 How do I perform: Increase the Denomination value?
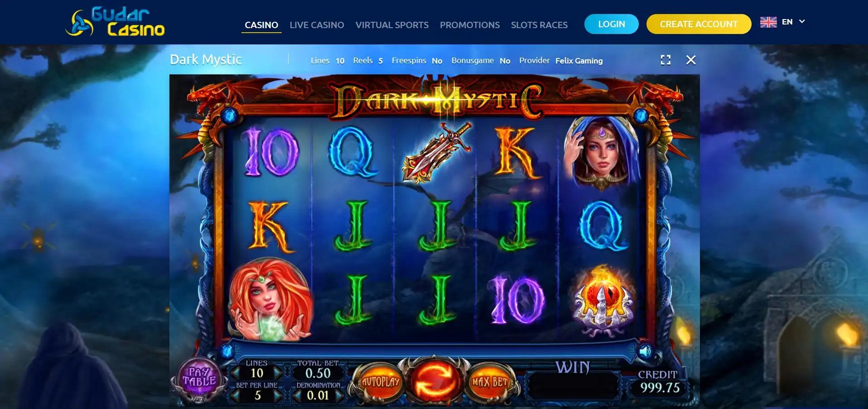point(338,395)
